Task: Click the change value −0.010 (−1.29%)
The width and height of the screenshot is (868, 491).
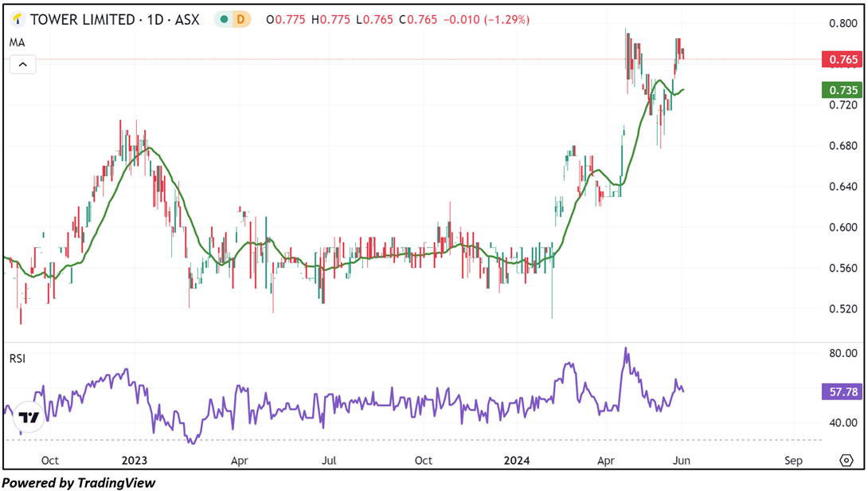Action: (487, 20)
